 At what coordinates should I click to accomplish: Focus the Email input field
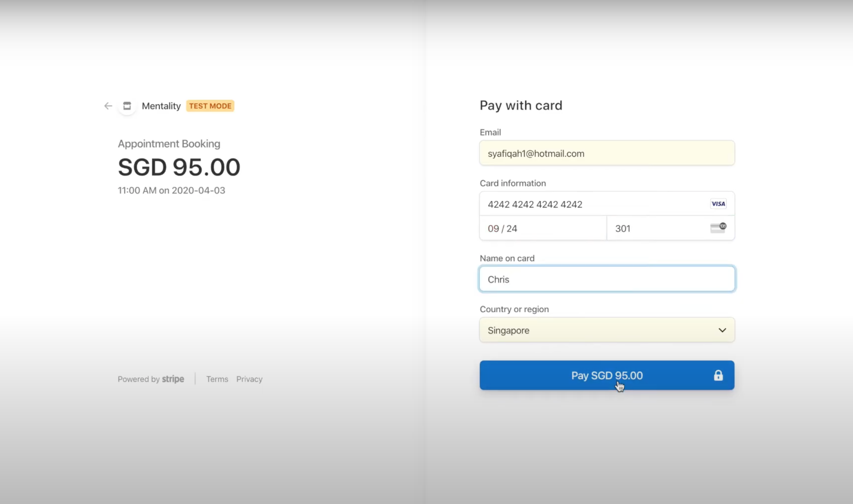607,153
